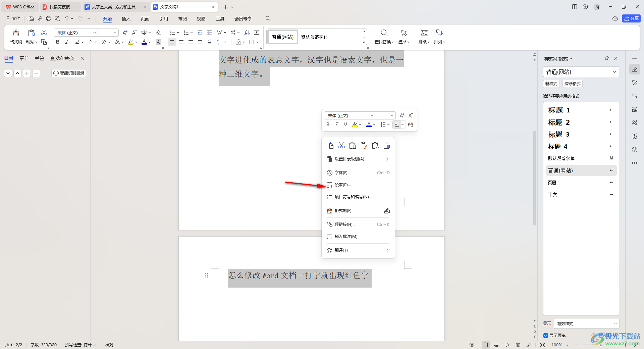Switch to the Insert (插入) ribbon tab
The image size is (644, 349).
126,19
